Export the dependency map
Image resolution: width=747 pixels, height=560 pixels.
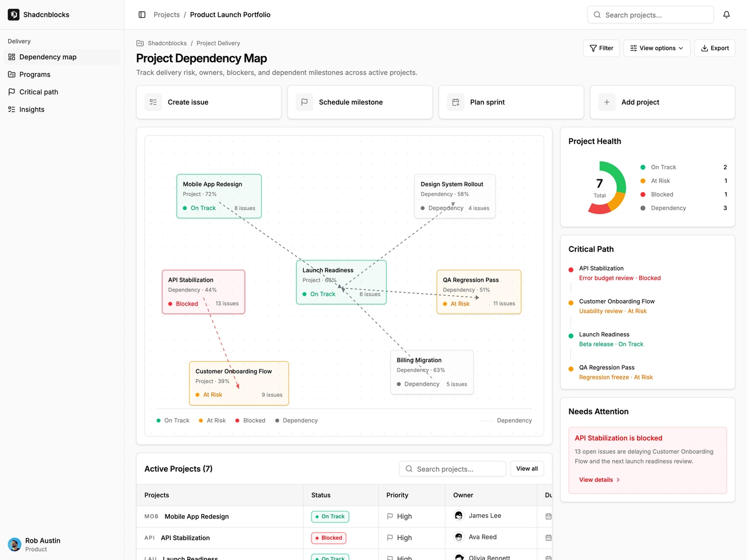click(x=715, y=48)
